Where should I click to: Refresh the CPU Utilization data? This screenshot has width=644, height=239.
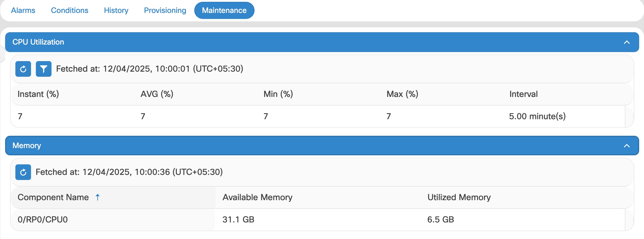tap(23, 69)
